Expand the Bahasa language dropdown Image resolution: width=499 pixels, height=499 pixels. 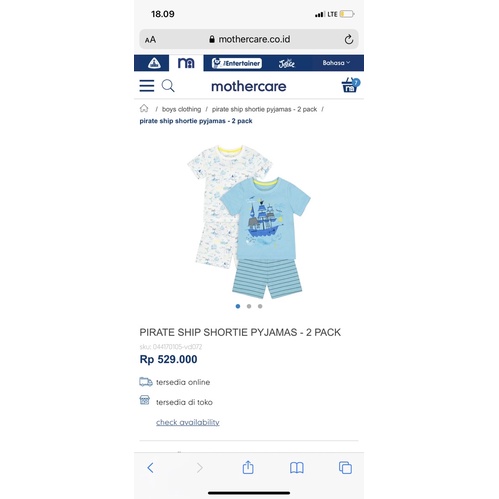click(336, 63)
